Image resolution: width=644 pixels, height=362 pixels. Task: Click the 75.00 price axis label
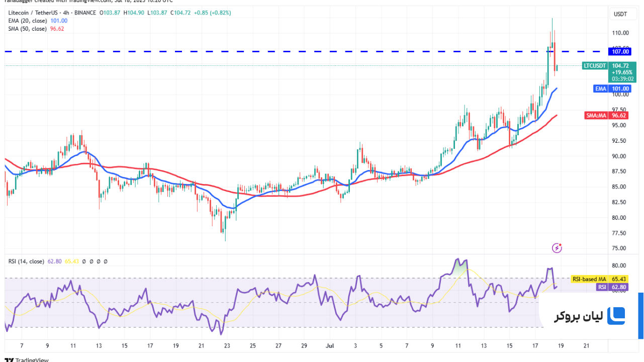coord(620,248)
